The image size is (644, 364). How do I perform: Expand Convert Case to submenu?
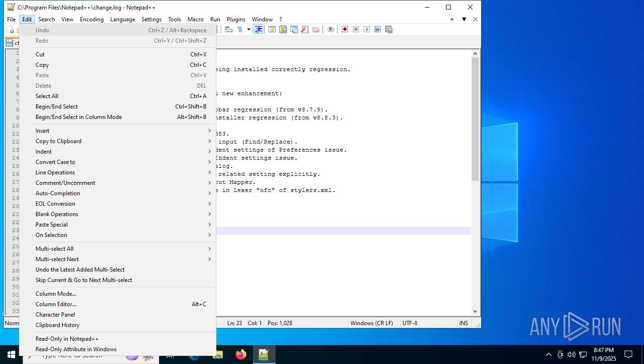[x=118, y=162]
